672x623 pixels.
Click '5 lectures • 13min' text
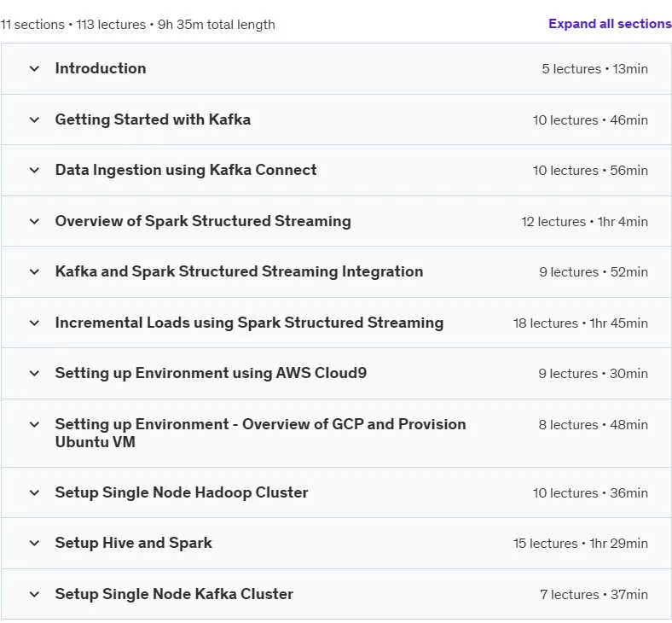pyautogui.click(x=595, y=69)
